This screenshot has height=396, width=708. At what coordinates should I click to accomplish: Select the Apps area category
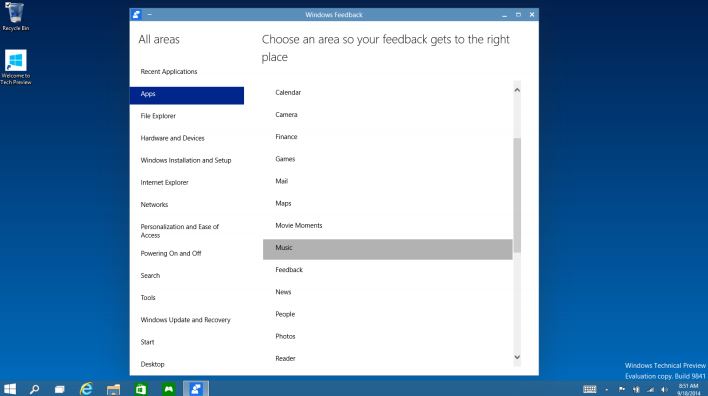[x=186, y=95]
